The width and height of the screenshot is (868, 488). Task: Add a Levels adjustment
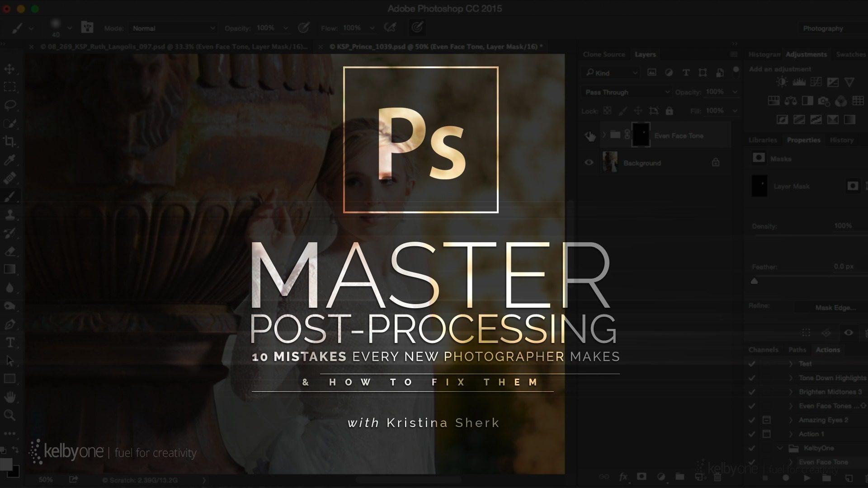click(x=799, y=82)
